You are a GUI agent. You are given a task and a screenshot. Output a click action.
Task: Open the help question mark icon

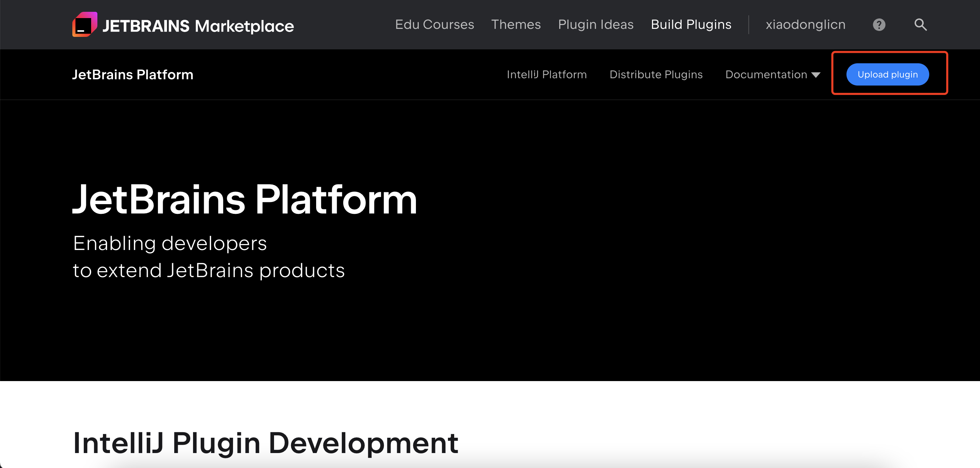pos(879,25)
